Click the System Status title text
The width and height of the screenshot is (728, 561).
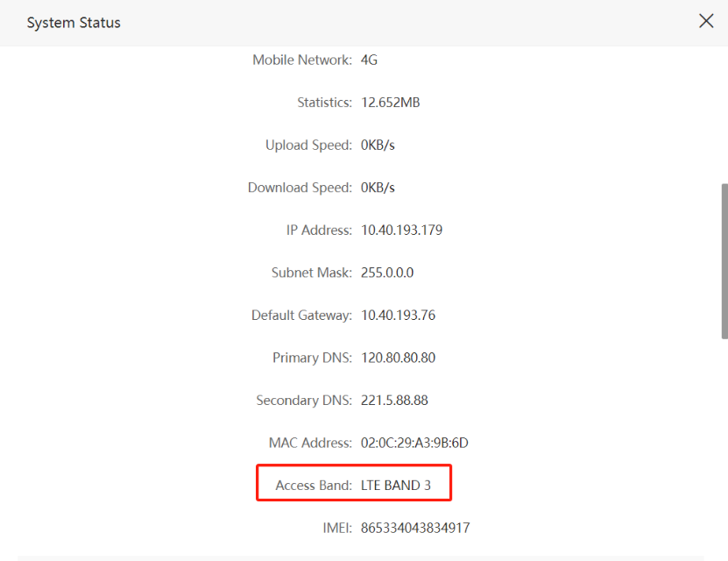pyautogui.click(x=74, y=23)
